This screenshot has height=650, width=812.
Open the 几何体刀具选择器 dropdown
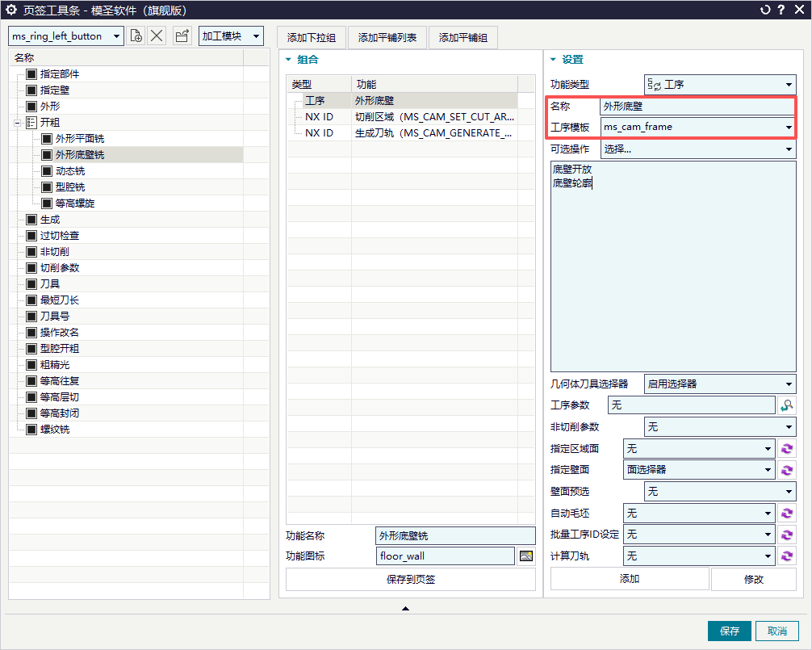[720, 384]
